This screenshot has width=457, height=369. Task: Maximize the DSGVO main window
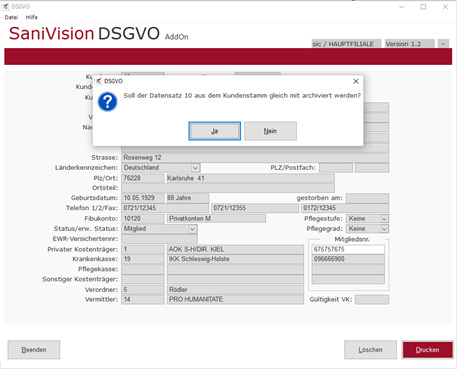point(423,7)
